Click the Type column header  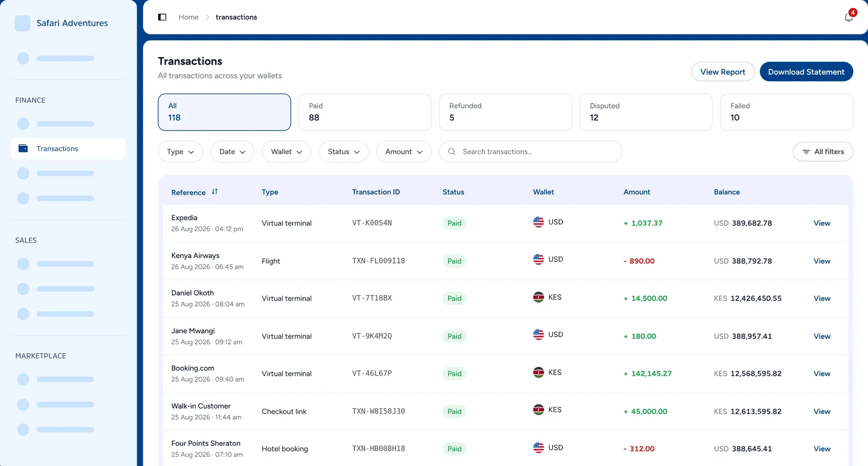(270, 192)
